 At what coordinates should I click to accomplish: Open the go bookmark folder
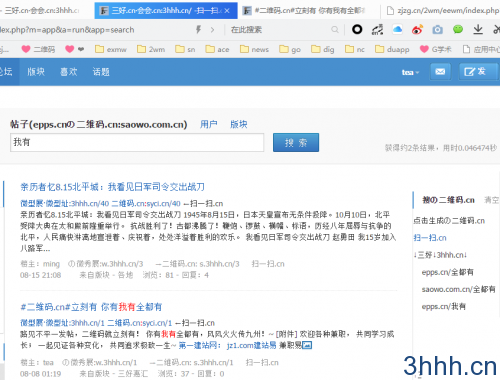(x=290, y=49)
